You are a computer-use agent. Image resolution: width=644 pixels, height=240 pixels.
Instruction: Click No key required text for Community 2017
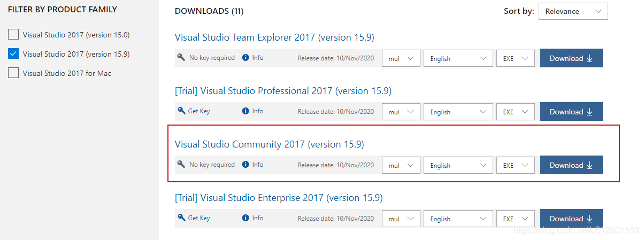212,165
